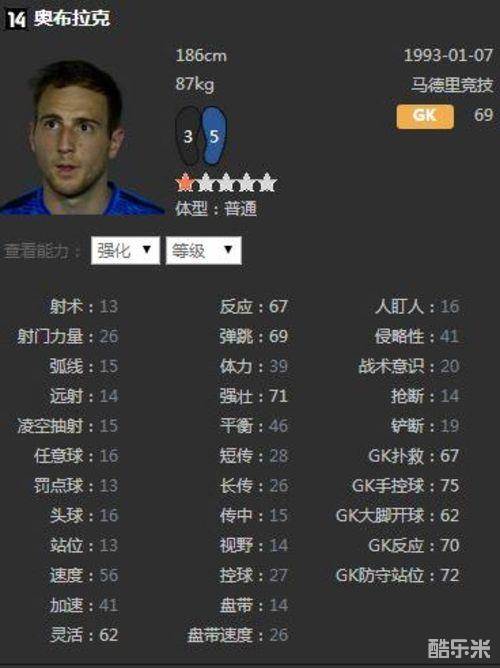Click the orange GK position badge

click(x=425, y=116)
